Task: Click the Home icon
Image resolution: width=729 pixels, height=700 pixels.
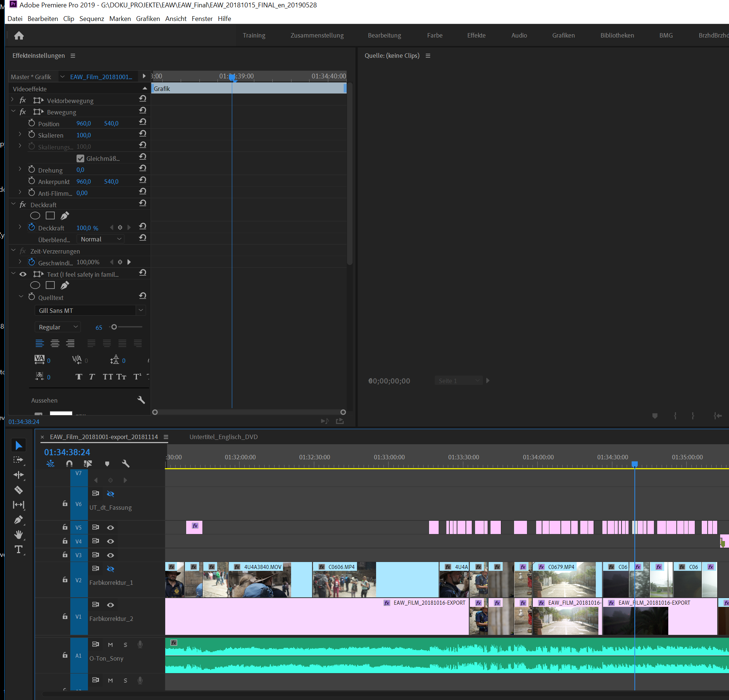Action: pos(19,35)
